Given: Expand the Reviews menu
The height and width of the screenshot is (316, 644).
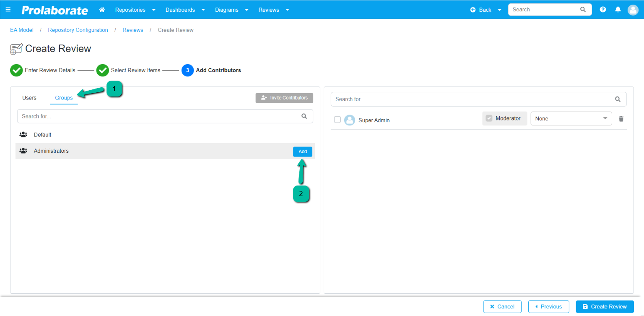Looking at the screenshot, I should (273, 10).
